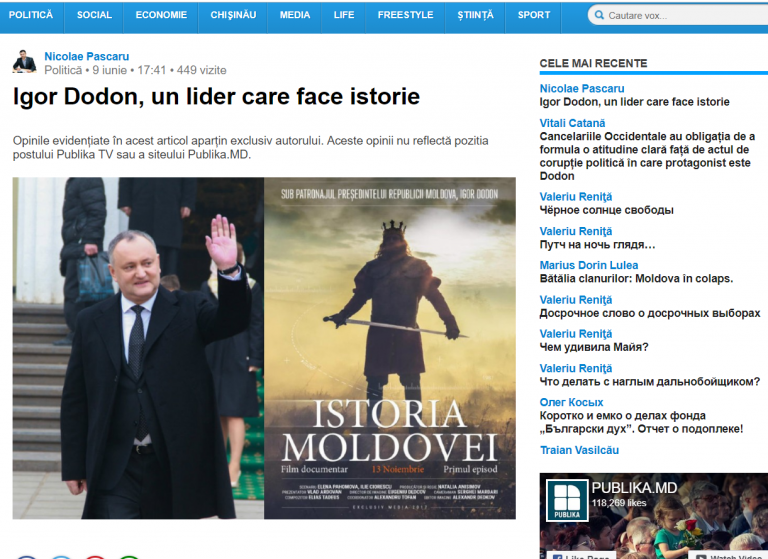This screenshot has width=768, height=559.
Task: Select the CHIȘINĂU navigation tab
Action: coord(233,15)
